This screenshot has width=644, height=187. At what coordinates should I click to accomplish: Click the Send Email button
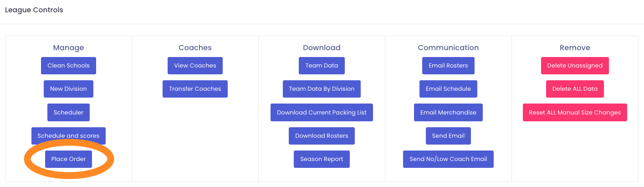[448, 135]
